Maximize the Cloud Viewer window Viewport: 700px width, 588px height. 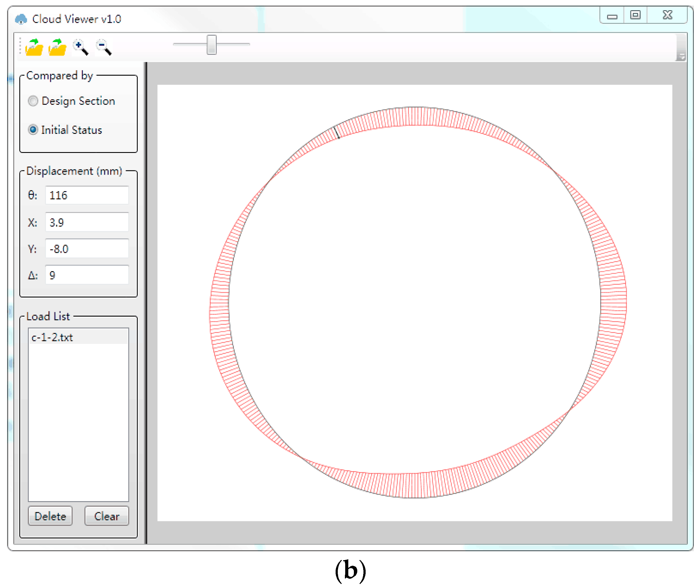pyautogui.click(x=635, y=15)
